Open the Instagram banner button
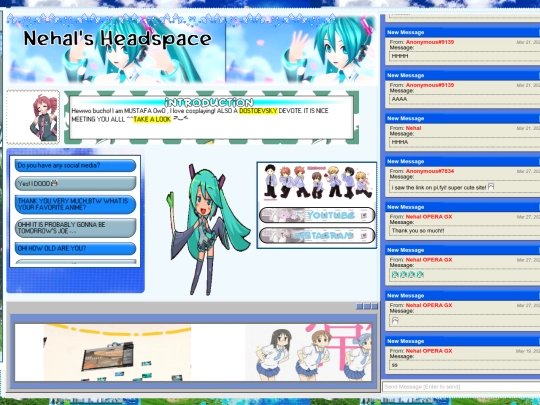 [x=317, y=236]
